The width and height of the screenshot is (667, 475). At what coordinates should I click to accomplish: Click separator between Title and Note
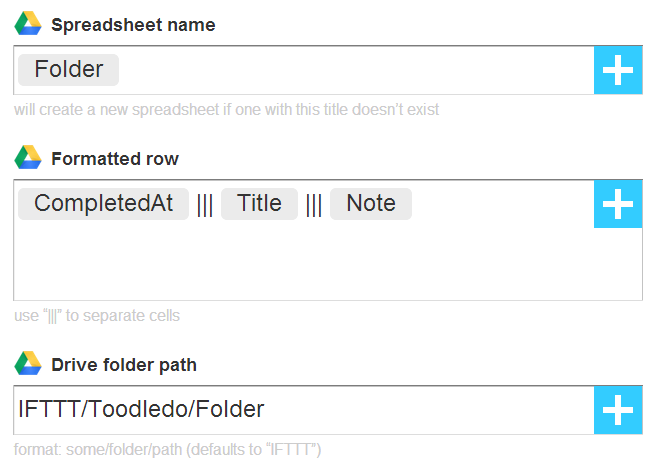314,205
